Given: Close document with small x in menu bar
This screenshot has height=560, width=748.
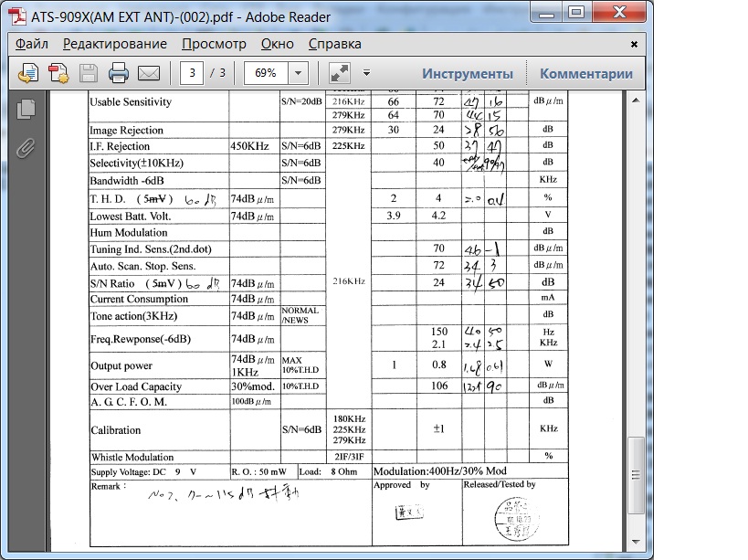Looking at the screenshot, I should tap(634, 44).
